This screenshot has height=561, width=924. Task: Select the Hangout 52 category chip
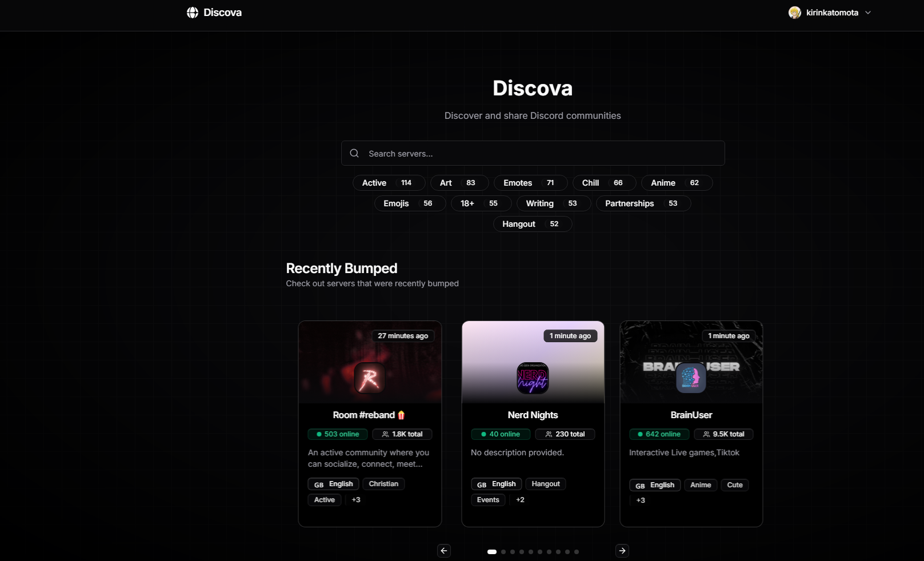tap(533, 224)
